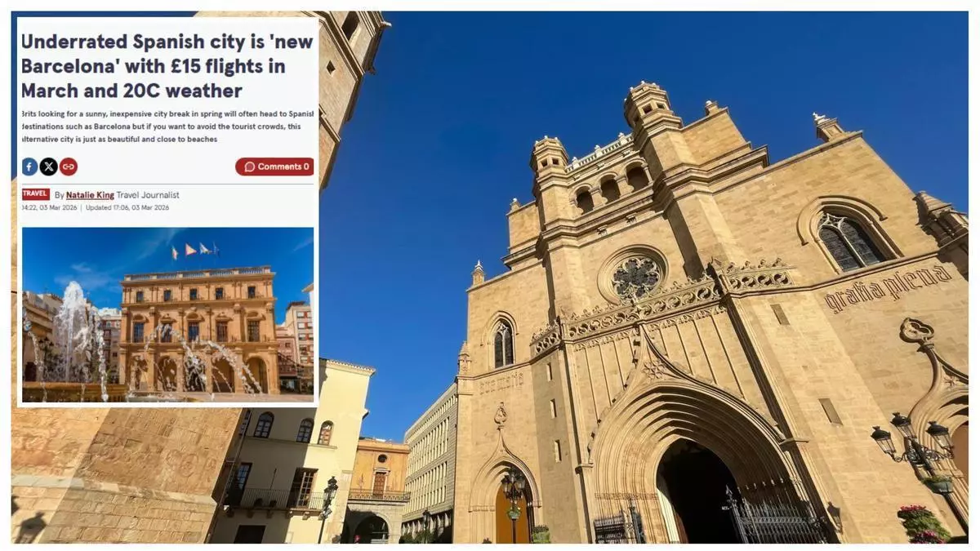Image resolution: width=980 pixels, height=551 pixels.
Task: Click the 04:22, 03 Mar 2026 publish date
Action: [x=49, y=207]
